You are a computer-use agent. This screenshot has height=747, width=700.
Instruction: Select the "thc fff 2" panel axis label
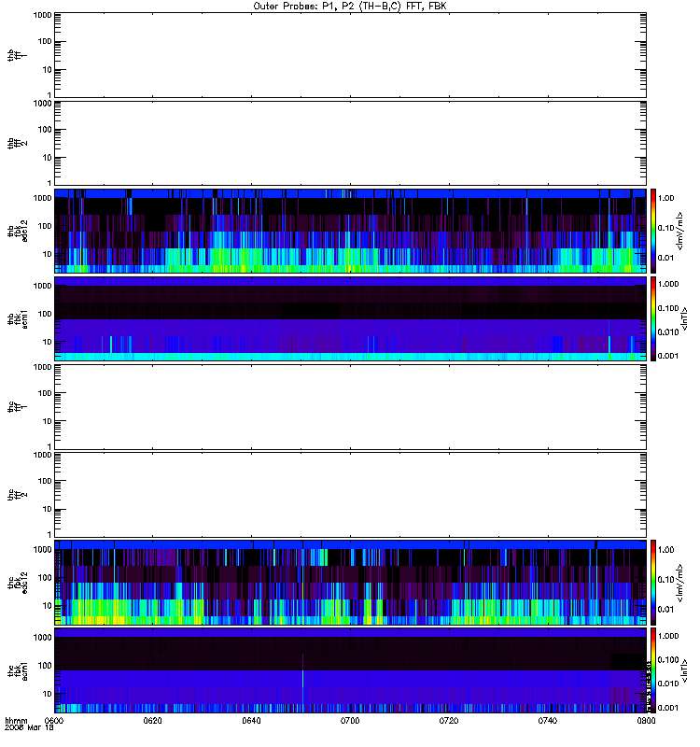point(17,495)
